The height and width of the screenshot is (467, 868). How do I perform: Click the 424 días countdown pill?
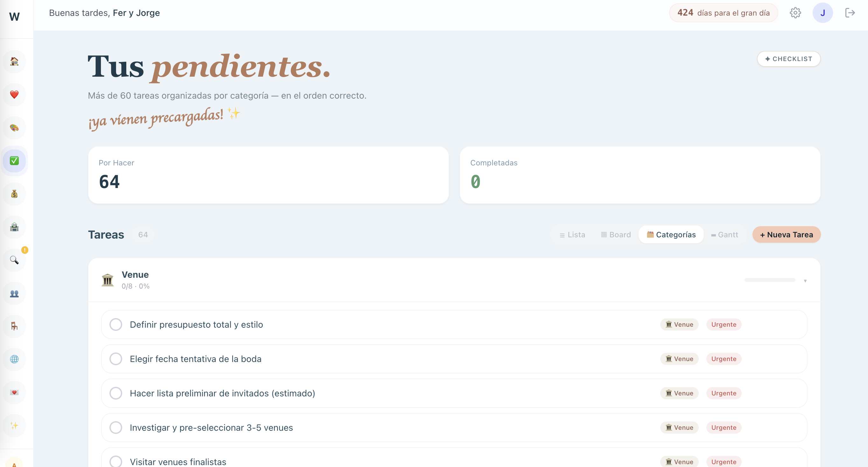point(724,13)
